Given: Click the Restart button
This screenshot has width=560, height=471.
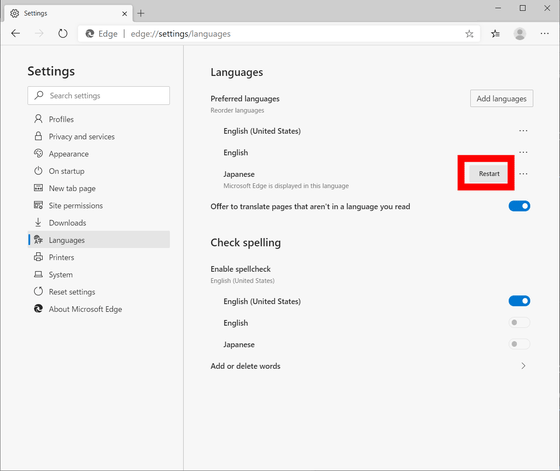Looking at the screenshot, I should click(x=489, y=174).
